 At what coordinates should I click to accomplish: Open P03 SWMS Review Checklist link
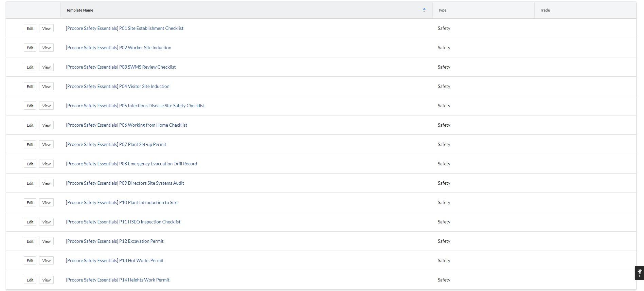[x=121, y=67]
